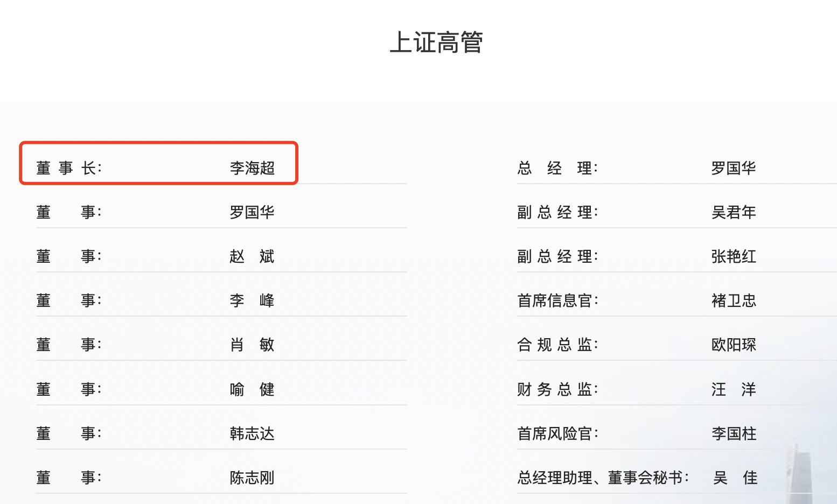Select the name "欧阳琛"
Screen dimensions: 837x504
click(x=734, y=345)
